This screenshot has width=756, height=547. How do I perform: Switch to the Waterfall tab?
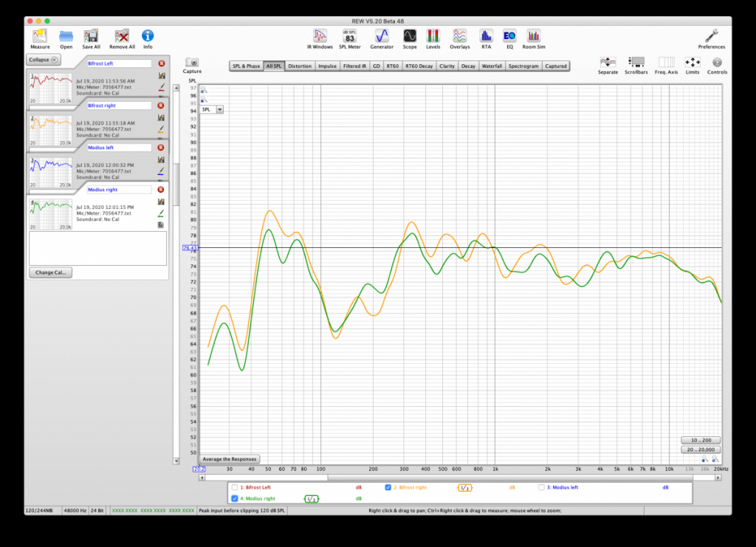(492, 66)
